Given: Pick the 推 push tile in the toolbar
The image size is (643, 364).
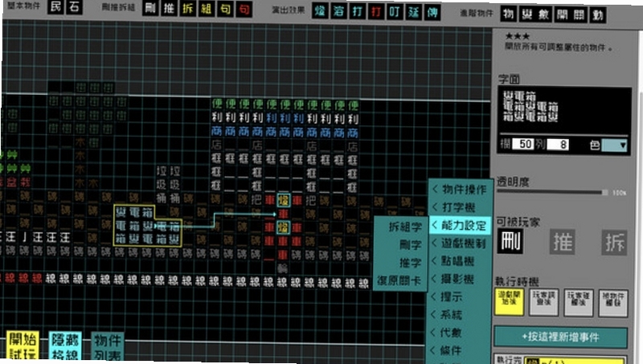Looking at the screenshot, I should pos(169,9).
